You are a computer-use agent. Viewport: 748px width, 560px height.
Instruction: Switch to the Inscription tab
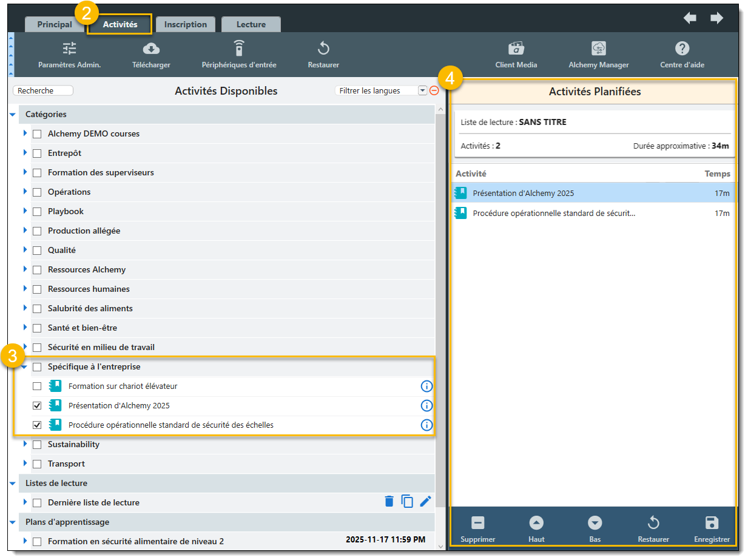pyautogui.click(x=185, y=25)
